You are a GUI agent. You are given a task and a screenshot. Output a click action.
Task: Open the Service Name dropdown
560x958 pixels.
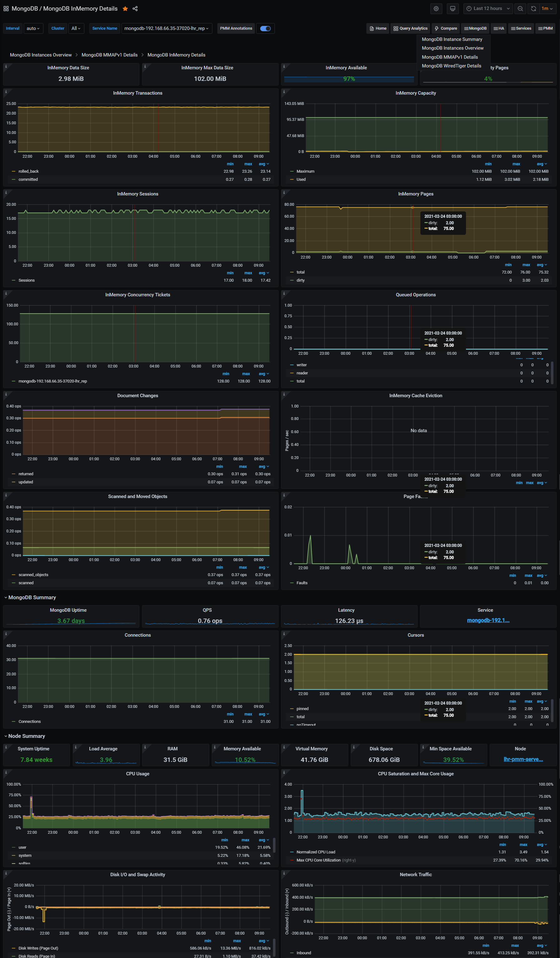166,28
